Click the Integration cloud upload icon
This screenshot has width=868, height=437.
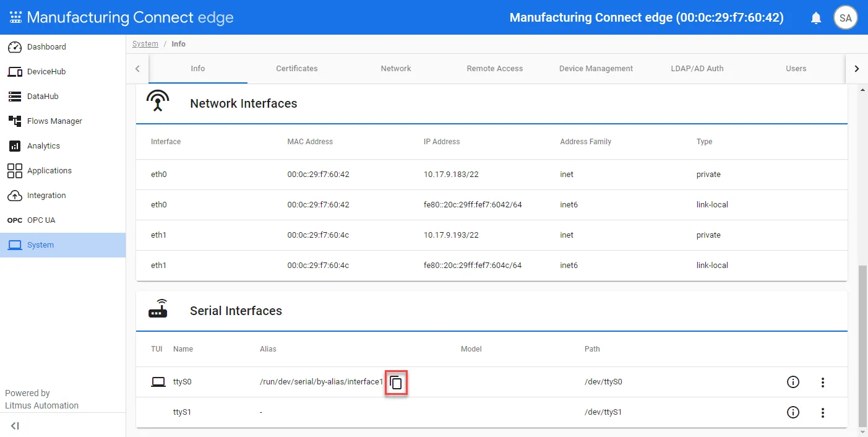point(15,196)
